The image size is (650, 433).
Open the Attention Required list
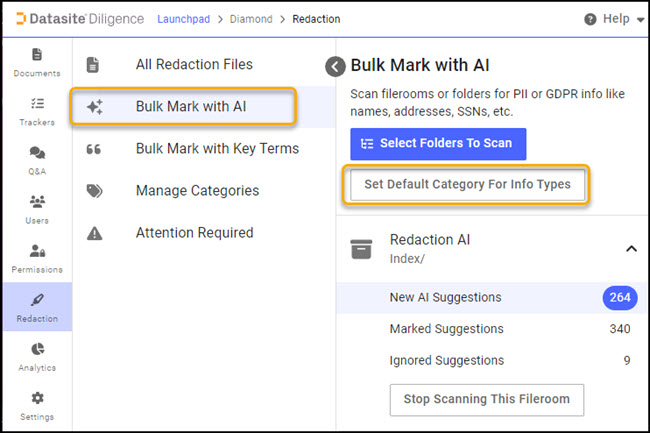194,233
